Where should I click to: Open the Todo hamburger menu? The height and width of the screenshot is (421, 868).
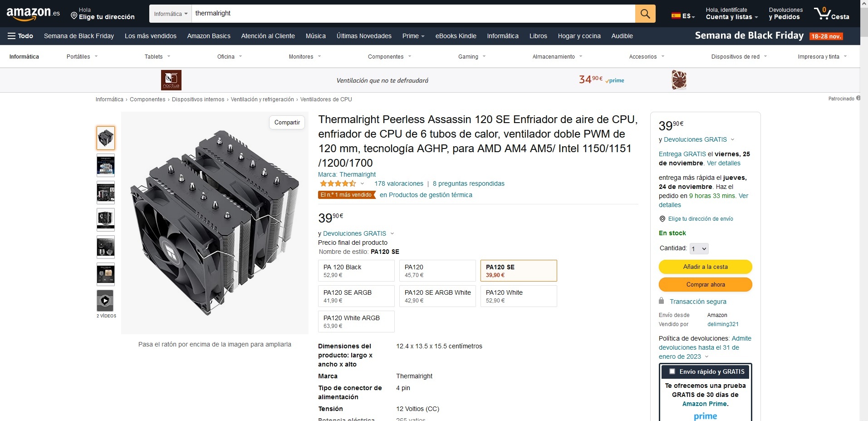(x=20, y=36)
